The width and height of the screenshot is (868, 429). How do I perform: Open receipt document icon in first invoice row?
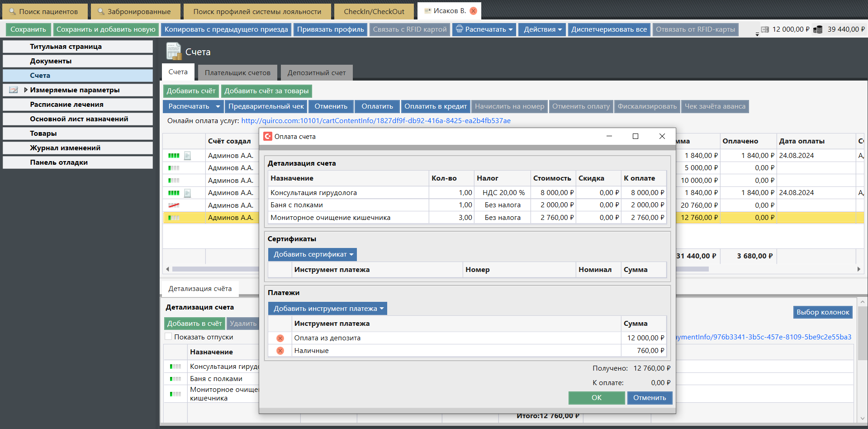187,156
